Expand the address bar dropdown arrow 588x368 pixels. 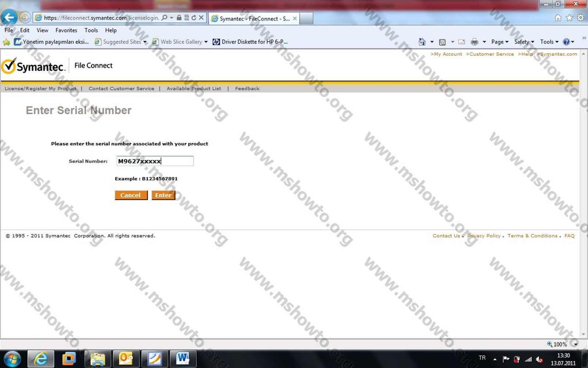[171, 18]
